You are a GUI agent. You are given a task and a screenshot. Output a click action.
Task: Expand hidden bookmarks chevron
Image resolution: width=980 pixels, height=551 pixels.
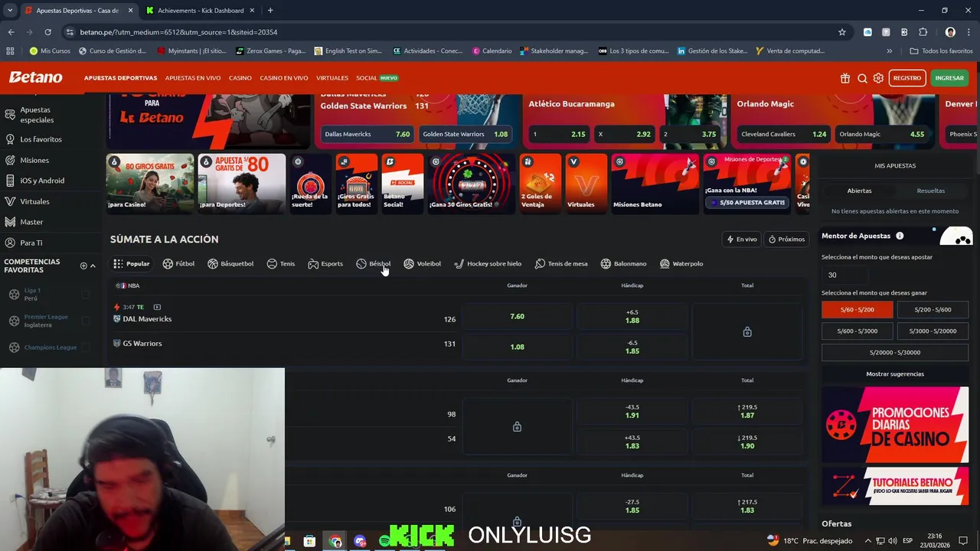tap(889, 51)
